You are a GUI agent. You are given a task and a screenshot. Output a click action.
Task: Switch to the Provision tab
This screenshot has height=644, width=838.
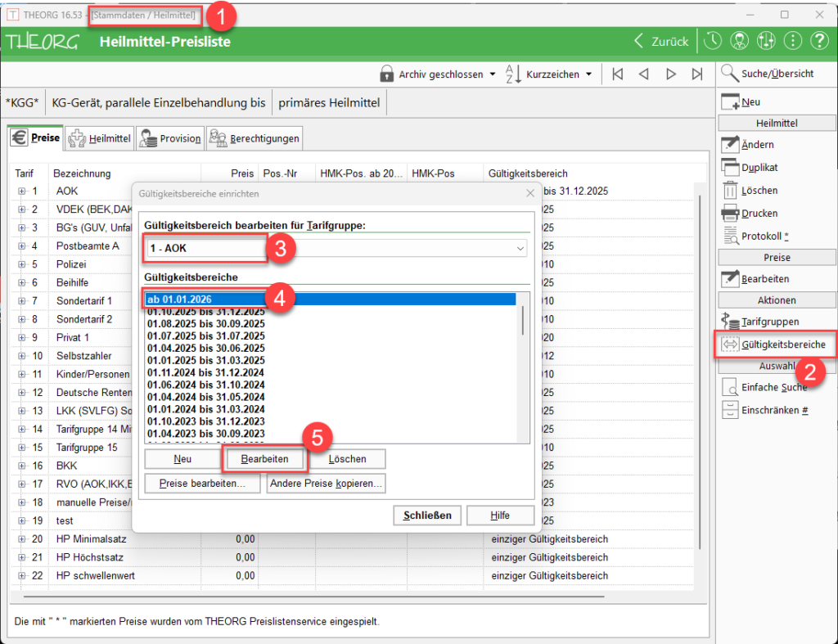pos(170,139)
